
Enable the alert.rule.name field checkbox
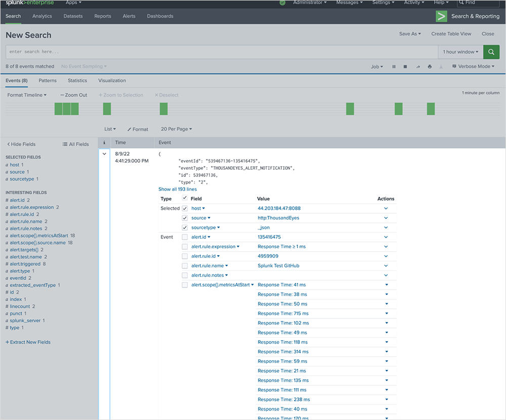(185, 266)
